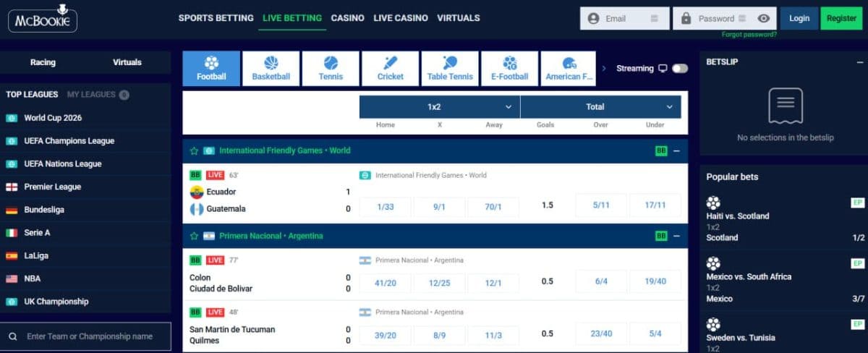
Task: Click the Guatemala flag icon
Action: tap(196, 209)
